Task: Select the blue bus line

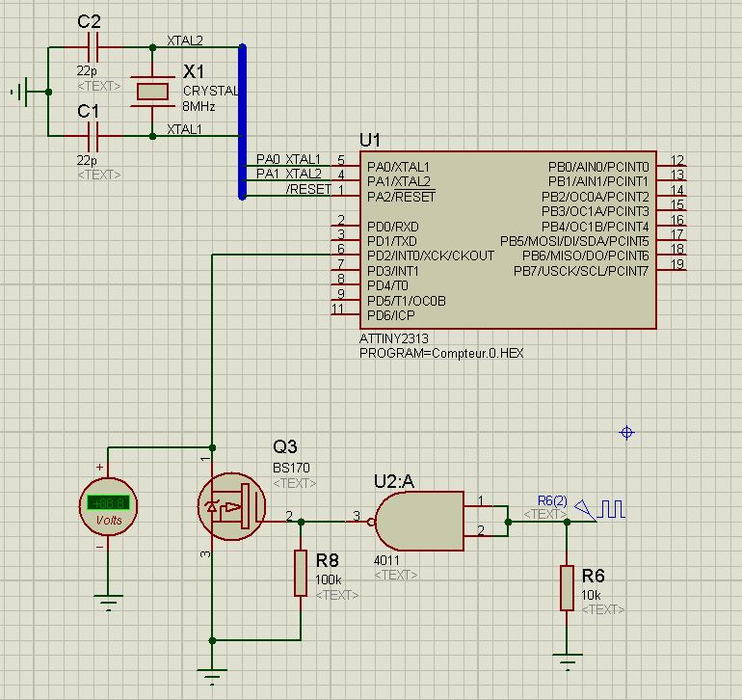Action: pos(242,121)
